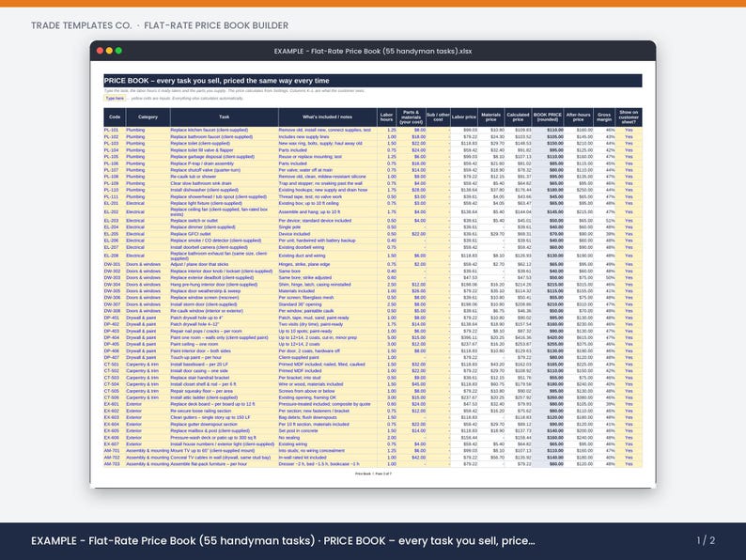The image size is (746, 560).
Task: Select 'Repair squeaky floor – per area' cell
Action: click(x=225, y=391)
